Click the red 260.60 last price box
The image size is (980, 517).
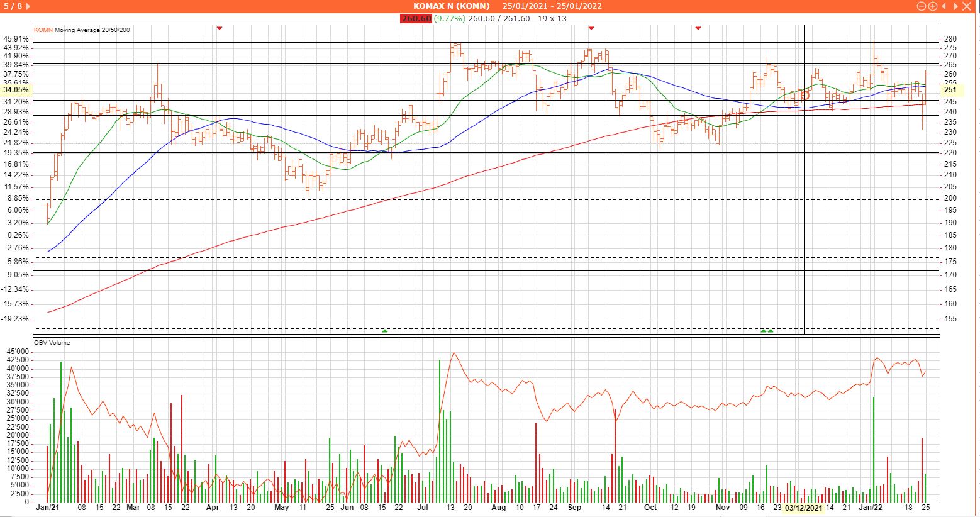416,19
